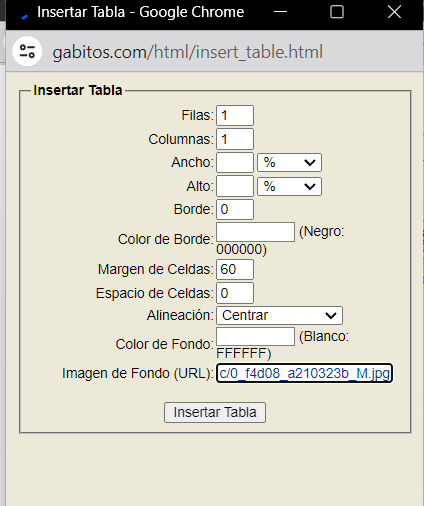
Task: Click the Color de Borde text field
Action: click(x=256, y=232)
